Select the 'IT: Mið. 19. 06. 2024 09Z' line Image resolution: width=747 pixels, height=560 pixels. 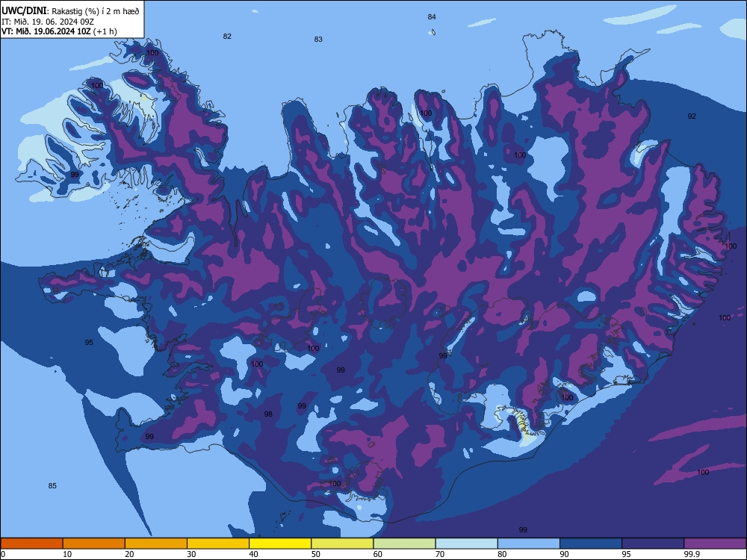(x=48, y=22)
